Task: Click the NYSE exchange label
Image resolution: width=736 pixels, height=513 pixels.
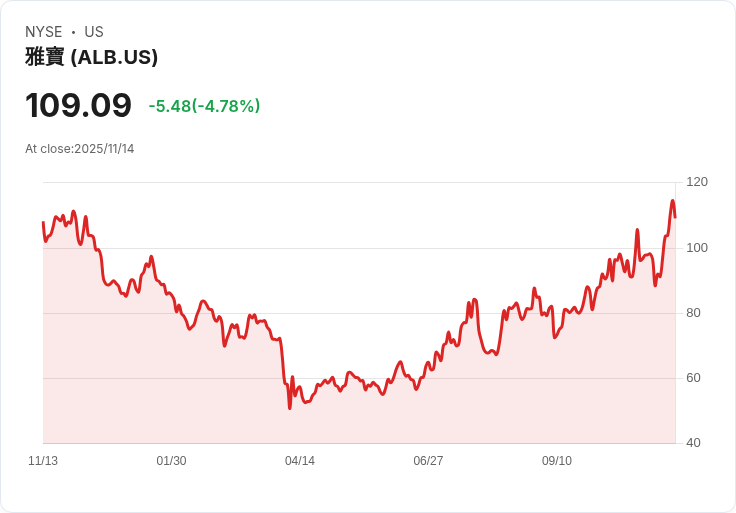Action: click(44, 32)
